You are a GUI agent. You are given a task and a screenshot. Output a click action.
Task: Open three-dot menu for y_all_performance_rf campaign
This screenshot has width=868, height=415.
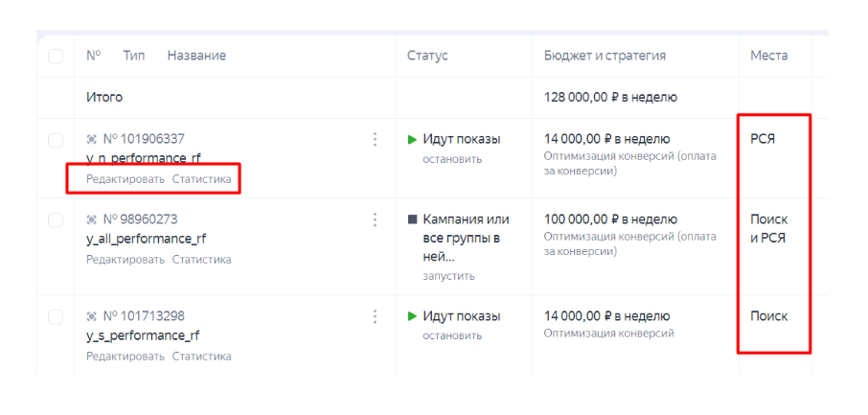coord(375,219)
